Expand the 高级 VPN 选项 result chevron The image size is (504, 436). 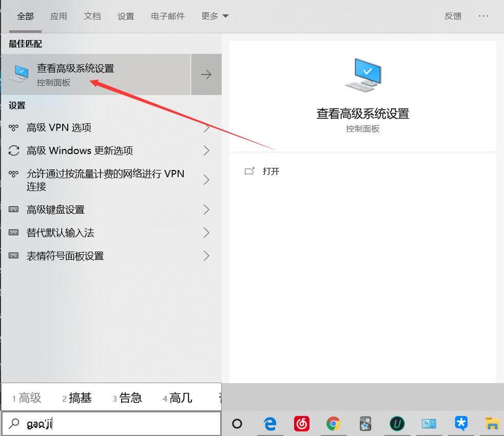[x=207, y=127]
